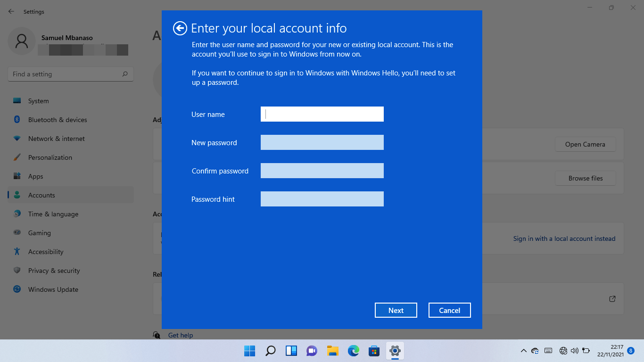Click the touch keyboard tray icon
The height and width of the screenshot is (362, 644).
point(548,351)
